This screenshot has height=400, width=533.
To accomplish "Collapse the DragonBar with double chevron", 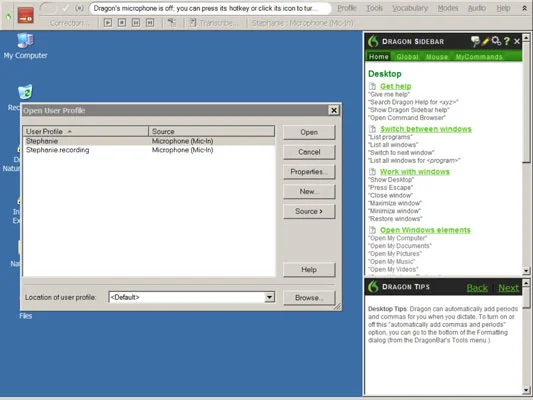I will point(524,8).
